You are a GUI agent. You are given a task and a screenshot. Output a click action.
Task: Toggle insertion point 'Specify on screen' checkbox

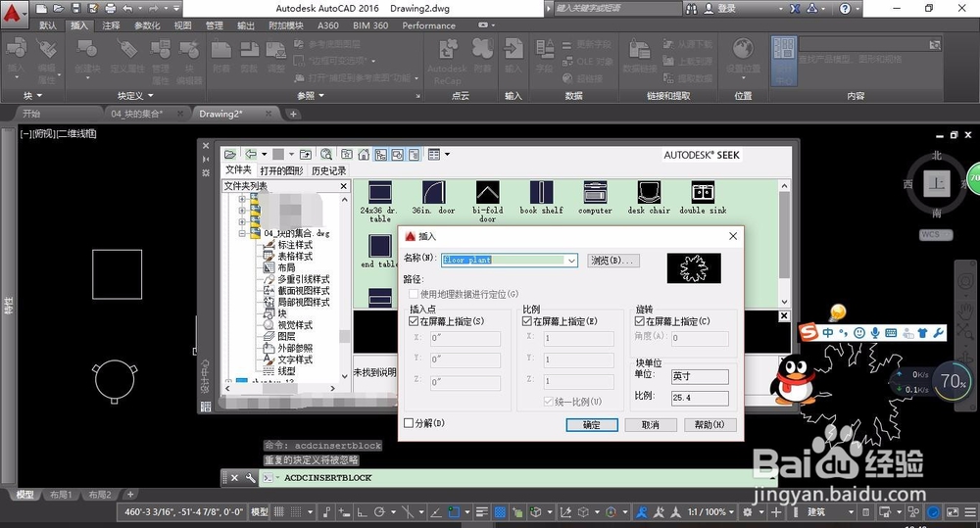tap(414, 321)
